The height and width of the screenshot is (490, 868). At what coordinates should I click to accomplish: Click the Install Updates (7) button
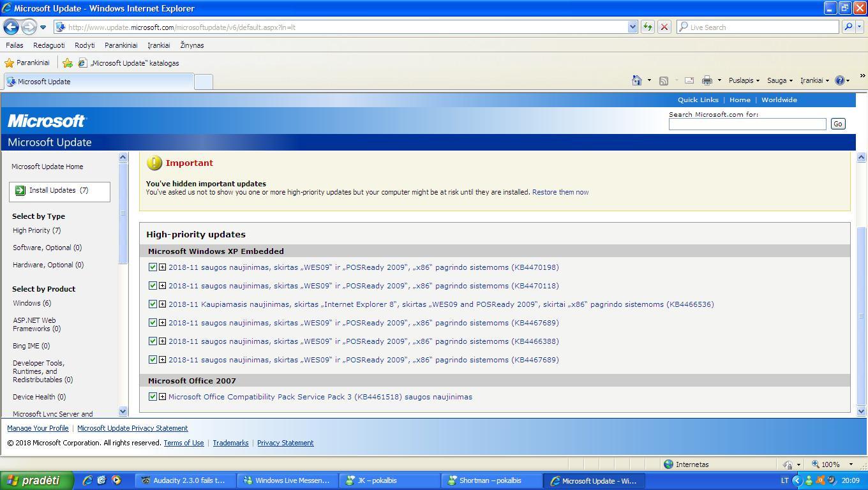pyautogui.click(x=59, y=191)
